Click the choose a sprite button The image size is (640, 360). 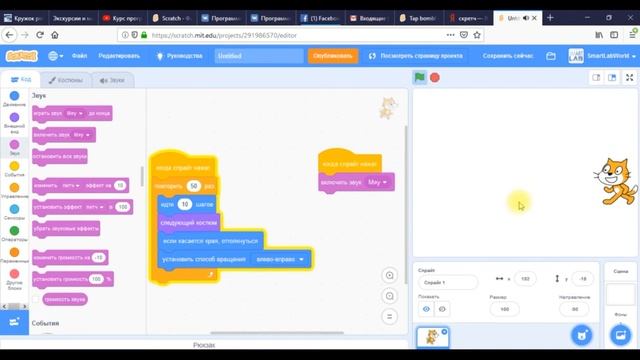582,335
